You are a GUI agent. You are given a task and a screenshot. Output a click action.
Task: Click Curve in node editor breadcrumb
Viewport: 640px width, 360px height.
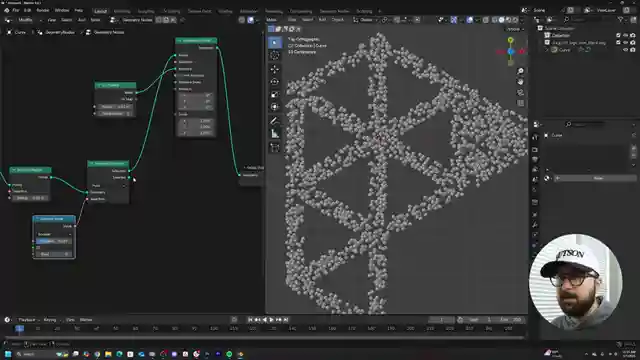16,32
